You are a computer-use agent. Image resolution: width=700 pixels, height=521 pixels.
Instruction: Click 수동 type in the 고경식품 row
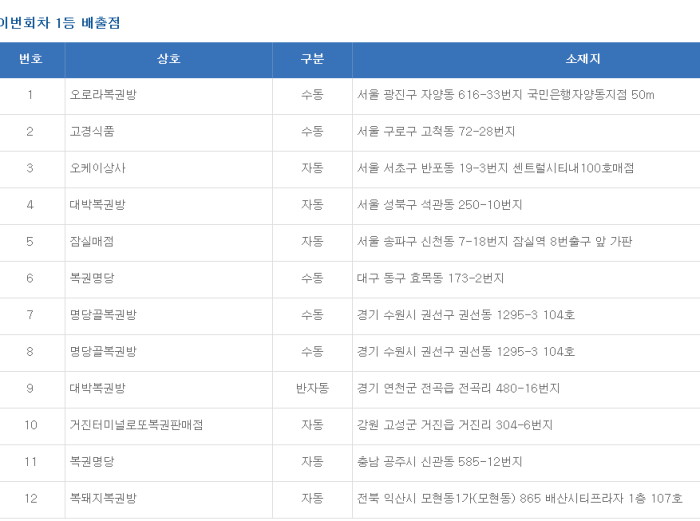point(312,131)
